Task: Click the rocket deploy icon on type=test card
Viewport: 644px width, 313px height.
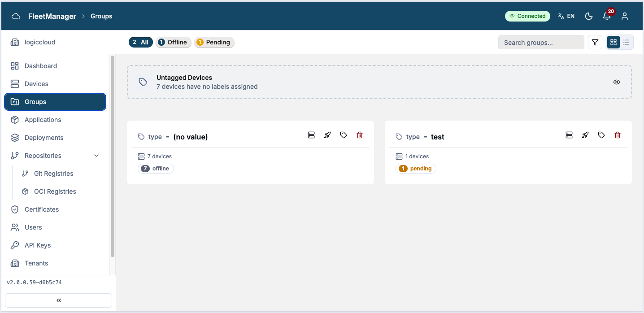Action: click(x=585, y=135)
